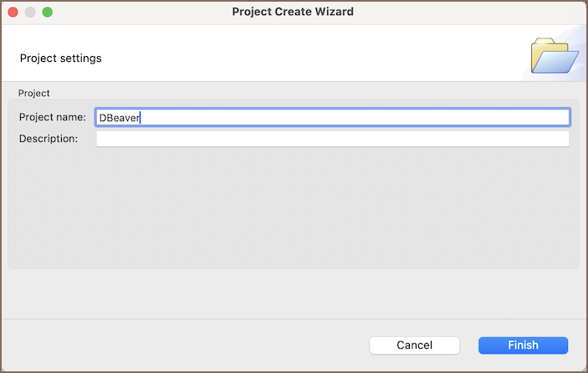Click the blank area left of Cancel

pos(184,345)
